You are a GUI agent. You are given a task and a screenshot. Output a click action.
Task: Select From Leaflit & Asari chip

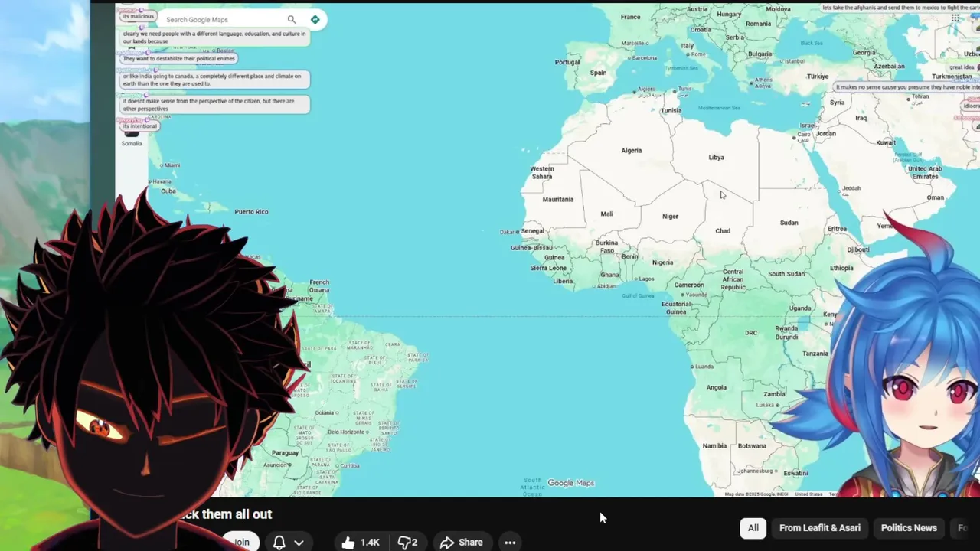click(x=819, y=528)
